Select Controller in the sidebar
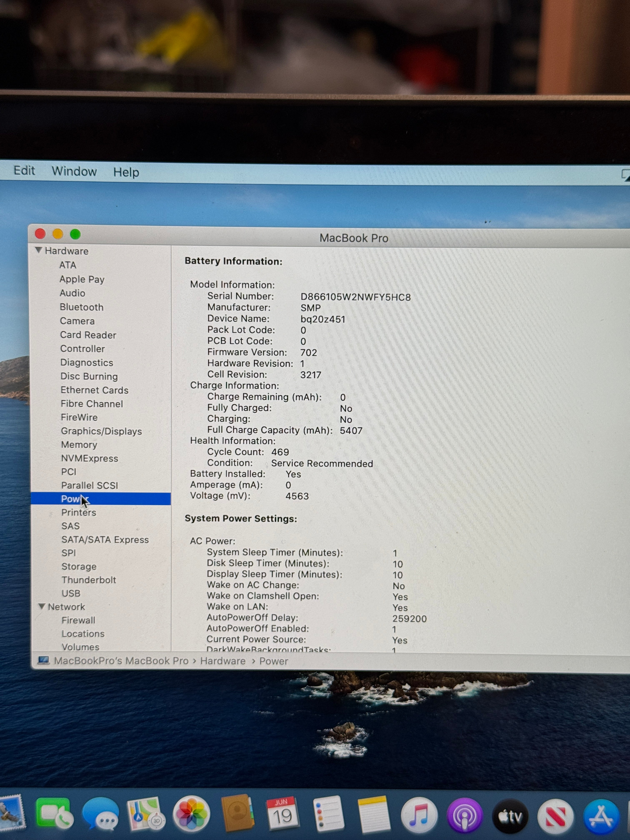This screenshot has height=840, width=630. (x=82, y=349)
